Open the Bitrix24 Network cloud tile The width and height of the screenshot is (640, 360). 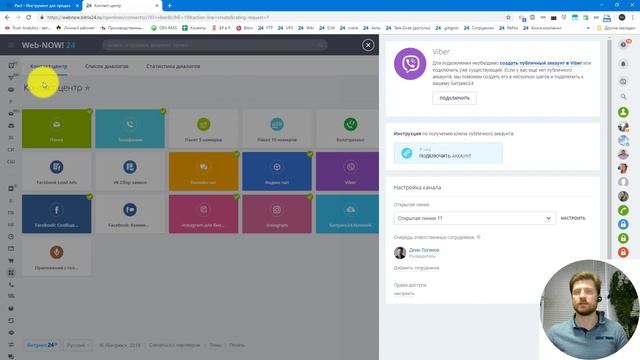(x=347, y=214)
